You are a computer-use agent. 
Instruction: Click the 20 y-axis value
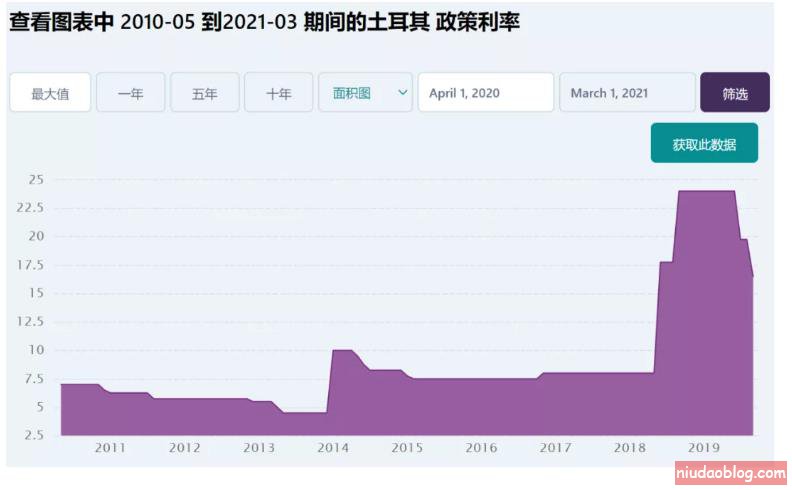(36, 236)
